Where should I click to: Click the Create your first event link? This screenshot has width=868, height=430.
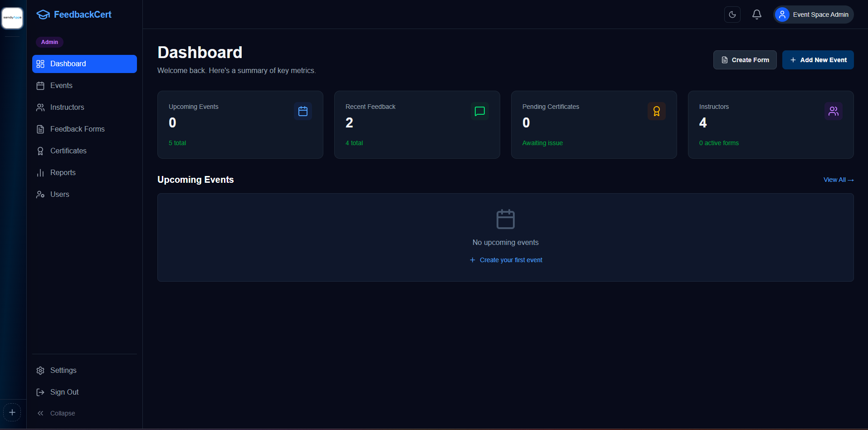point(506,260)
